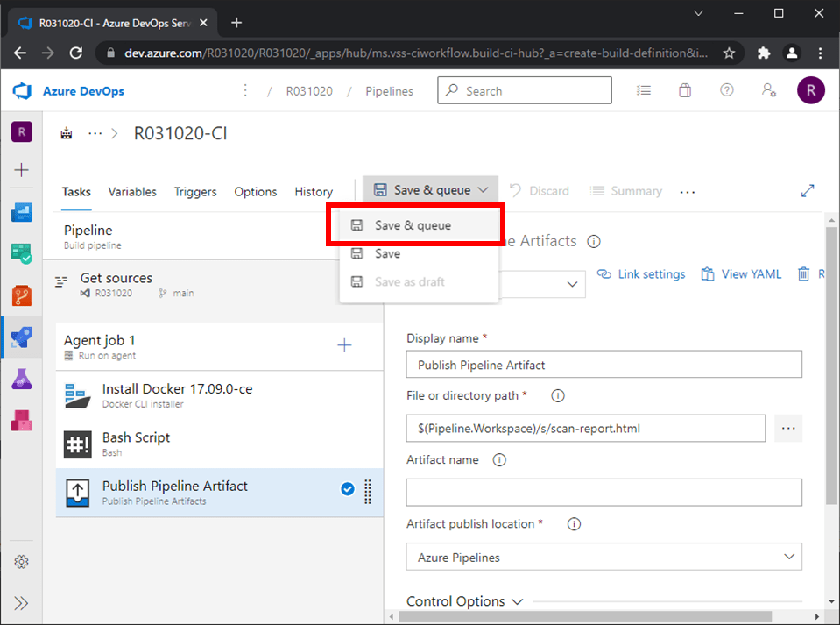Open Overview hub in sidebar
The width and height of the screenshot is (840, 625).
pos(21,213)
